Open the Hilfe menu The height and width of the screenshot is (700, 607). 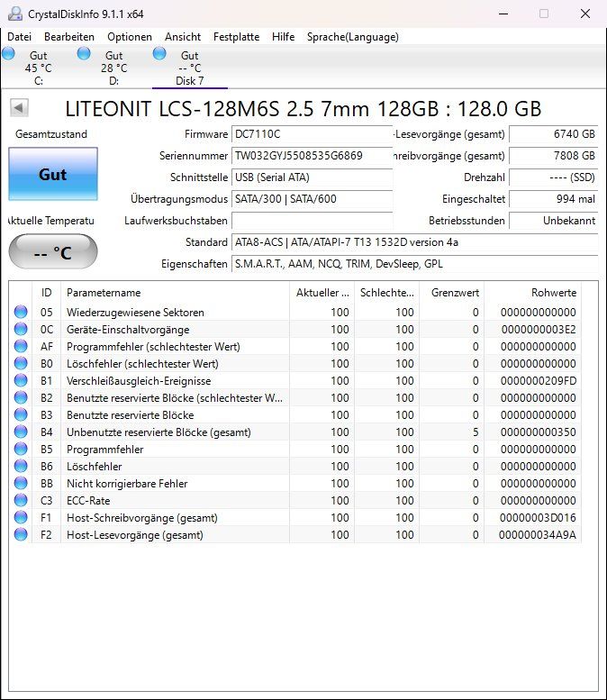[x=283, y=37]
